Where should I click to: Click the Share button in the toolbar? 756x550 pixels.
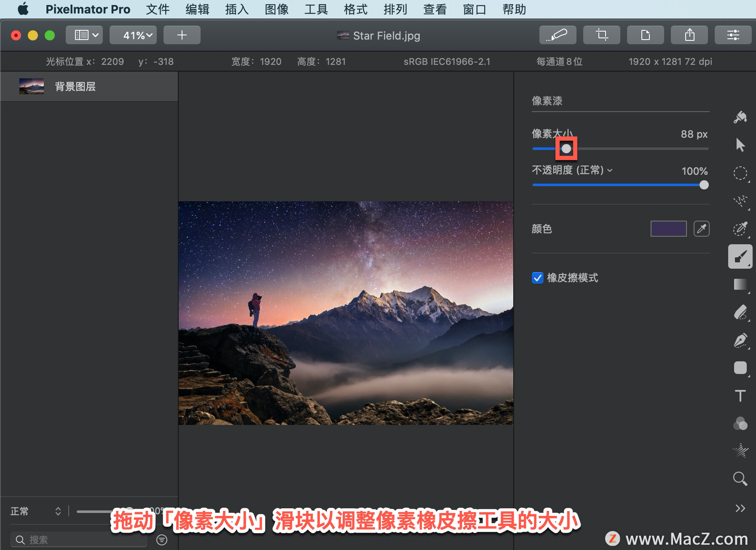689,35
